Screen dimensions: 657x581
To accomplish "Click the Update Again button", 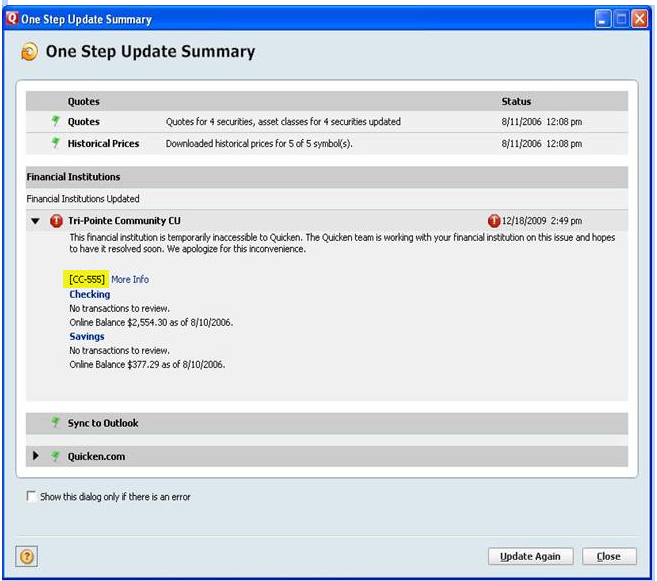I will [x=530, y=556].
